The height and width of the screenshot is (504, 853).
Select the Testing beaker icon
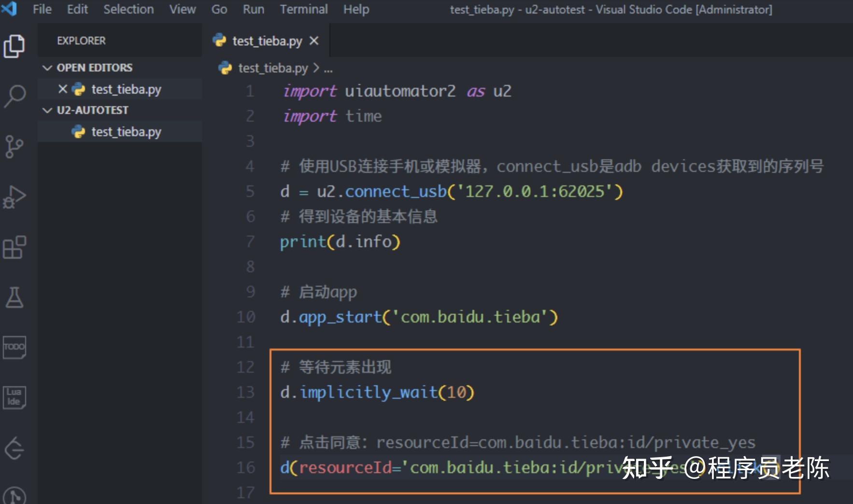coord(14,298)
